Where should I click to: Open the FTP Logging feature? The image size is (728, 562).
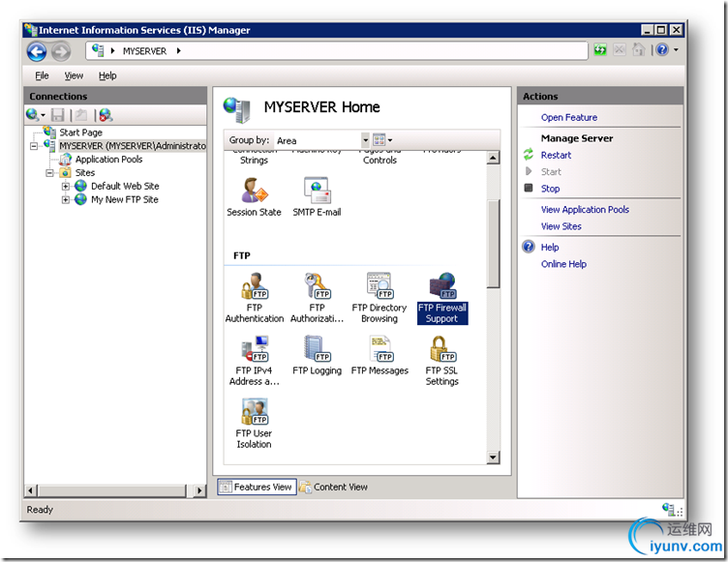pyautogui.click(x=318, y=356)
